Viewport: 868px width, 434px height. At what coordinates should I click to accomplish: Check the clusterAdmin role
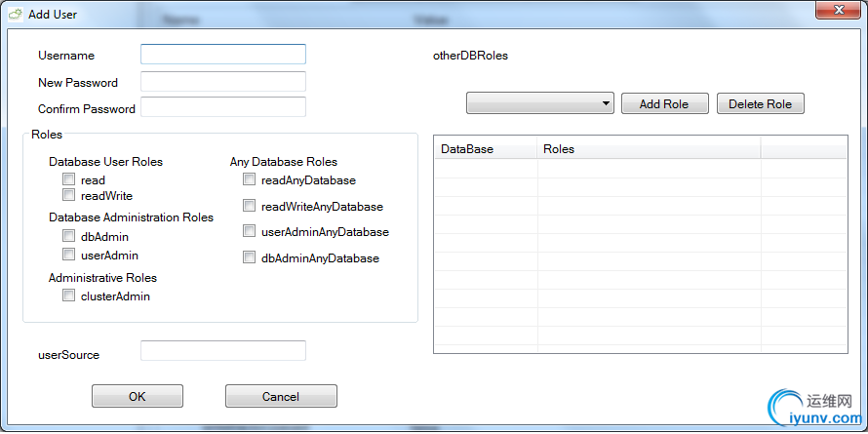pyautogui.click(x=68, y=296)
